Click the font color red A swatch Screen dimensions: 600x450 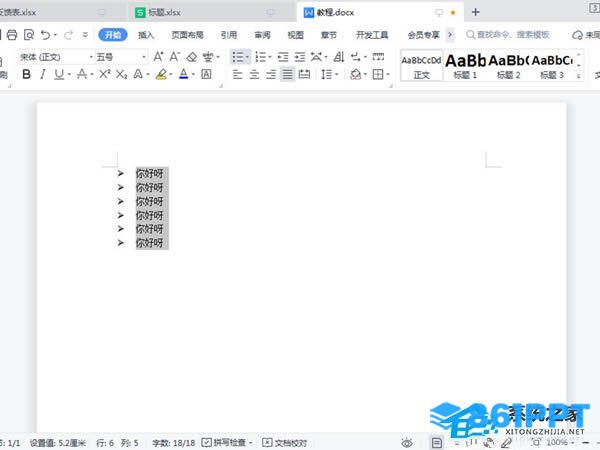tap(184, 75)
